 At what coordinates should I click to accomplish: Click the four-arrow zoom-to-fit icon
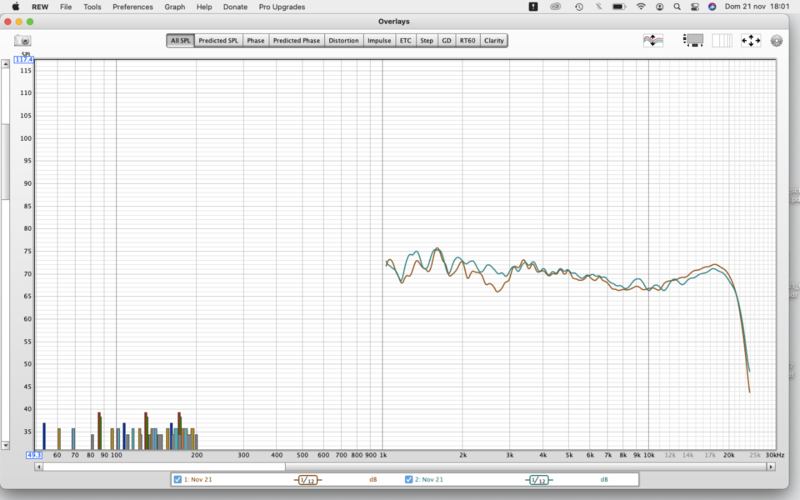[x=751, y=41]
